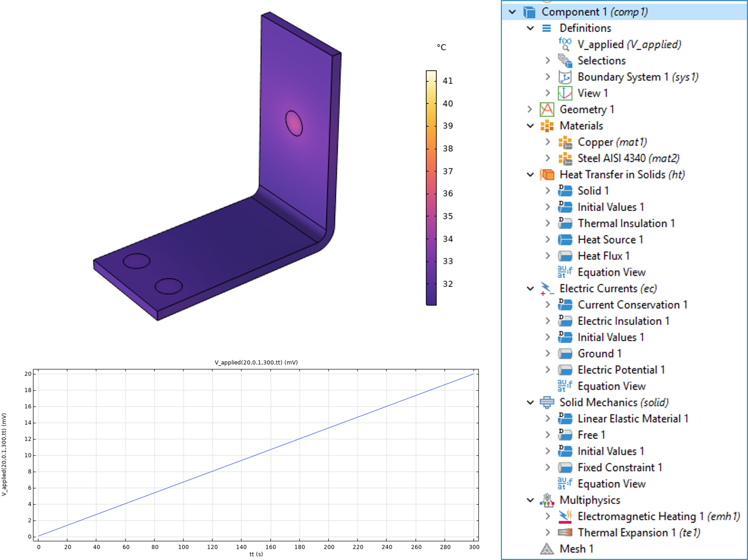Screen dimensions: 748x560
Task: Click the Boundary System 1 icon
Action: (x=565, y=77)
